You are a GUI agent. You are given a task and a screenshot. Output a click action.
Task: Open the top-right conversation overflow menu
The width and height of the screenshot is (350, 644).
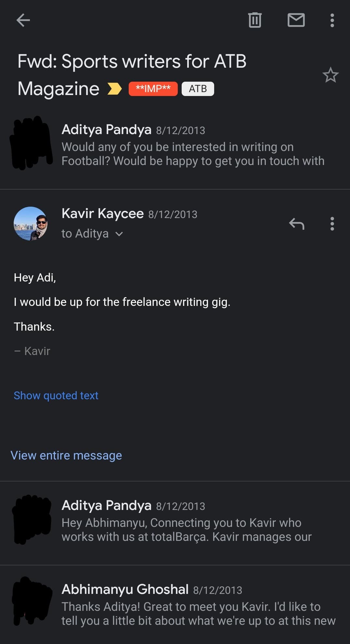[x=332, y=20]
